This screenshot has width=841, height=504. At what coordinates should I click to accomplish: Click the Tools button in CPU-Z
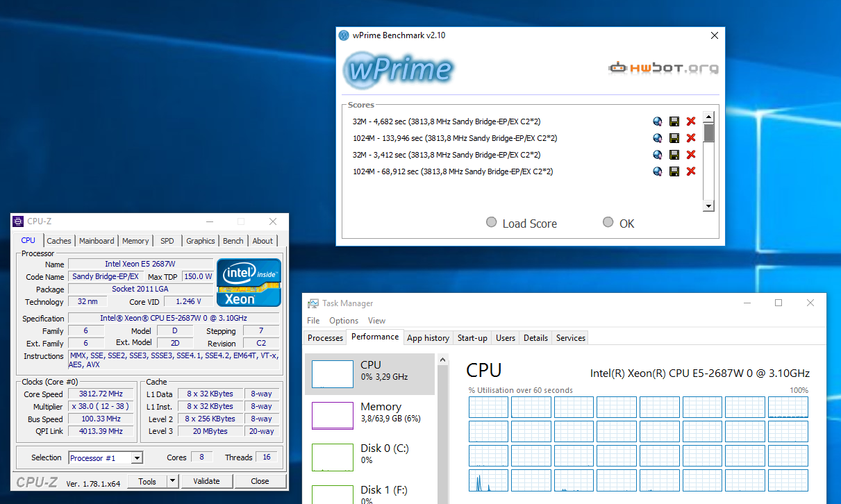coord(147,481)
